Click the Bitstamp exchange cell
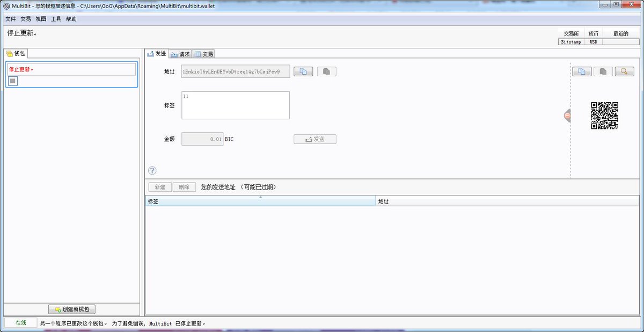Viewport: 644px width, 332px height. [x=570, y=42]
